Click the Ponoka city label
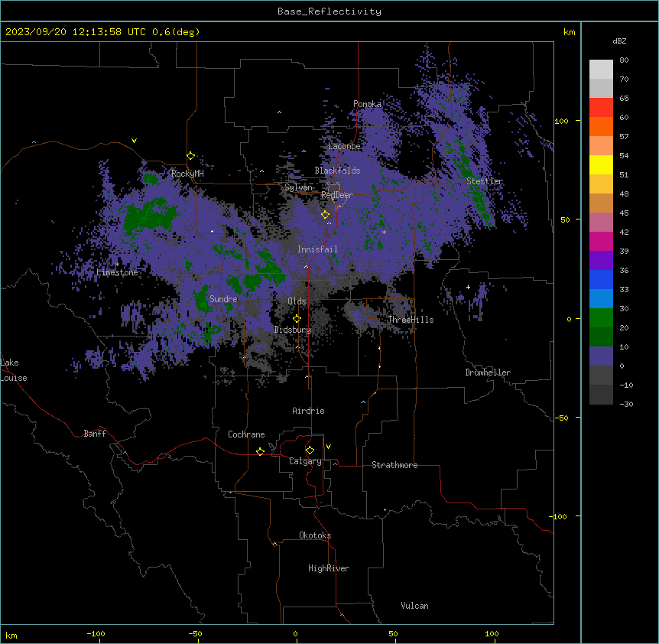 367,104
